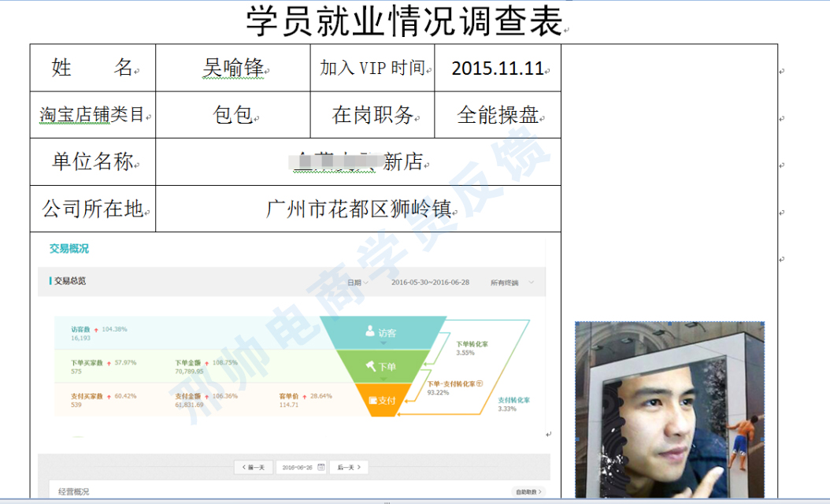Click the 2016-06-26 date field
This screenshot has width=830, height=504.
coord(298,467)
